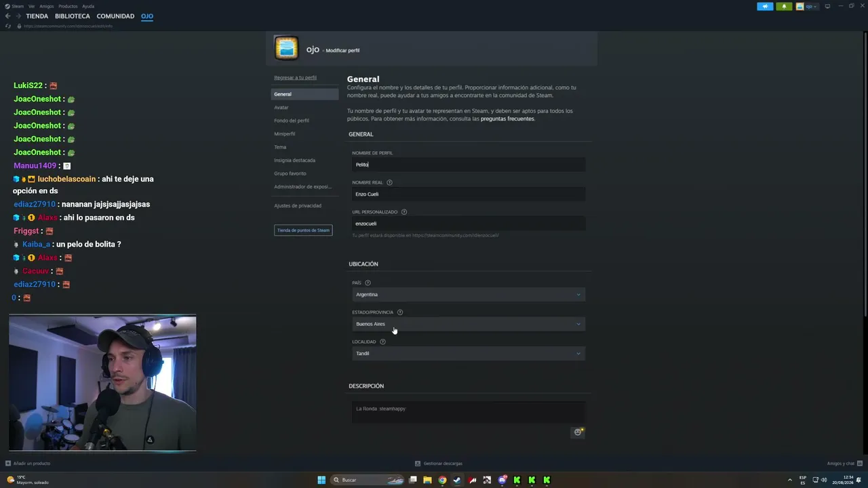The height and width of the screenshot is (488, 868).
Task: Go back with the Steam back arrow
Action: (x=7, y=16)
